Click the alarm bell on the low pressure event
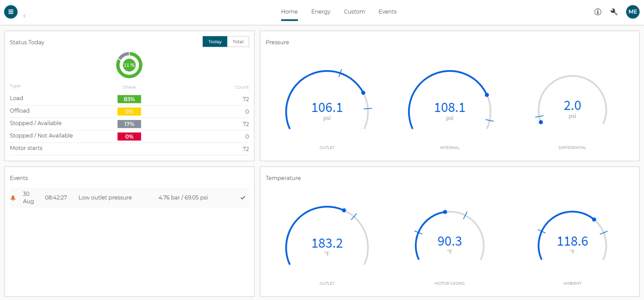Screen dimensions: 644x300 [x=13, y=198]
